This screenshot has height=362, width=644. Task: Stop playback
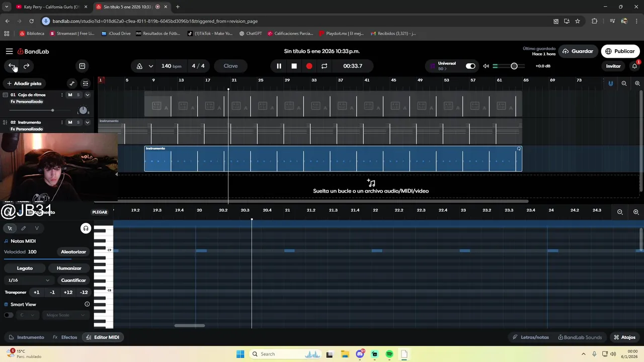[x=294, y=66]
